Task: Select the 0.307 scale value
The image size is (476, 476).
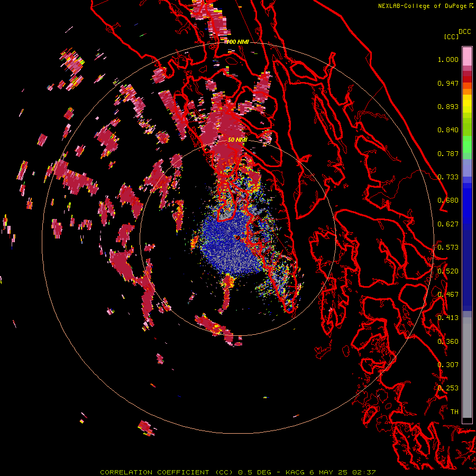Action: tap(448, 365)
